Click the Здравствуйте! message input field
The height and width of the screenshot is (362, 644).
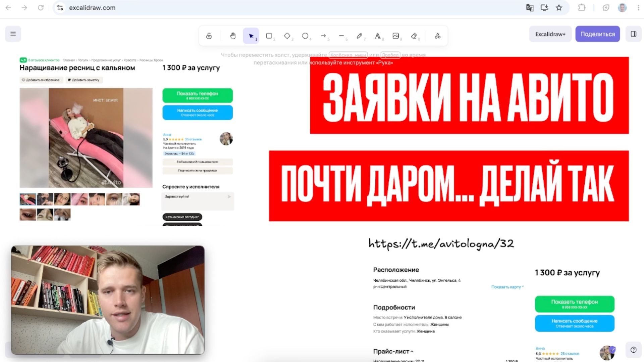tap(198, 201)
